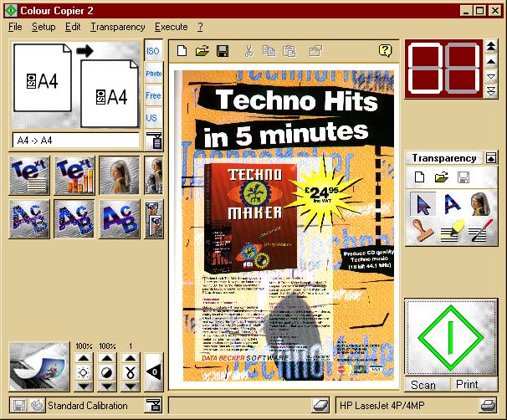
Task: Open the ? help menu
Action: click(x=200, y=27)
